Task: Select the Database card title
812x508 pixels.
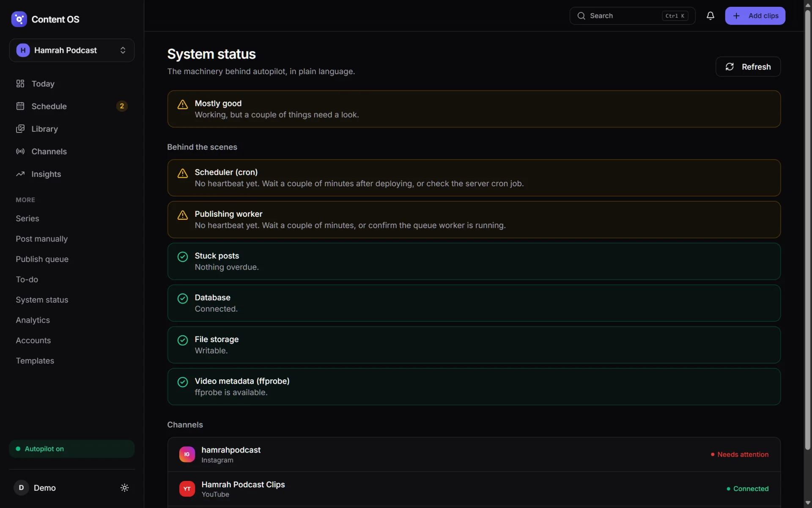Action: point(212,298)
